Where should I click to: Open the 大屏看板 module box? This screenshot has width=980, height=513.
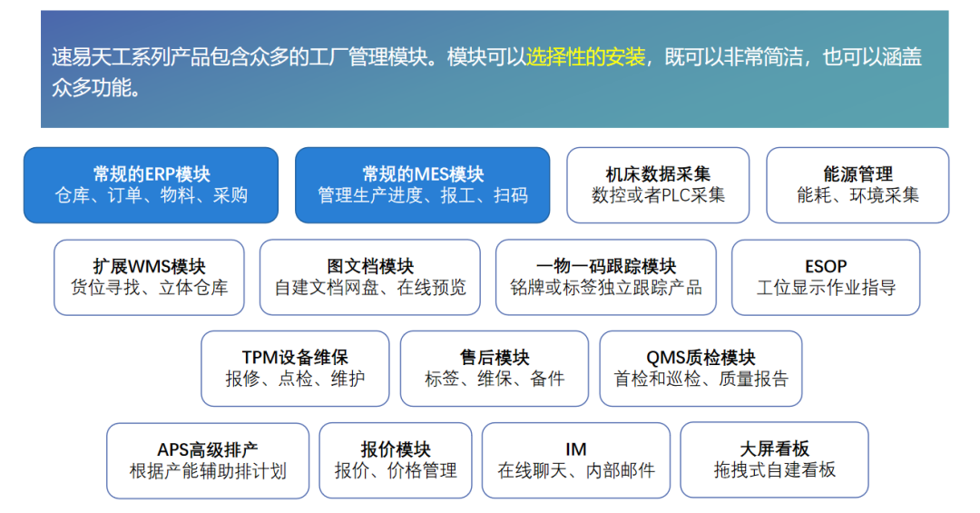[x=773, y=459]
